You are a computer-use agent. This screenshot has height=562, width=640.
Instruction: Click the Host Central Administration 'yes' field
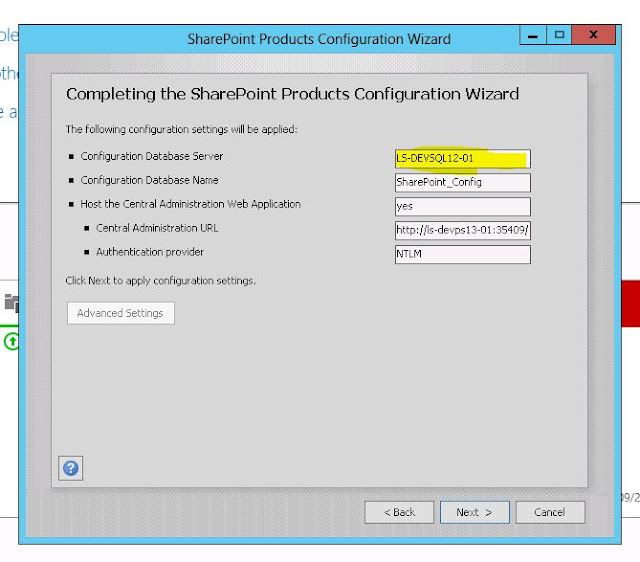coord(462,207)
